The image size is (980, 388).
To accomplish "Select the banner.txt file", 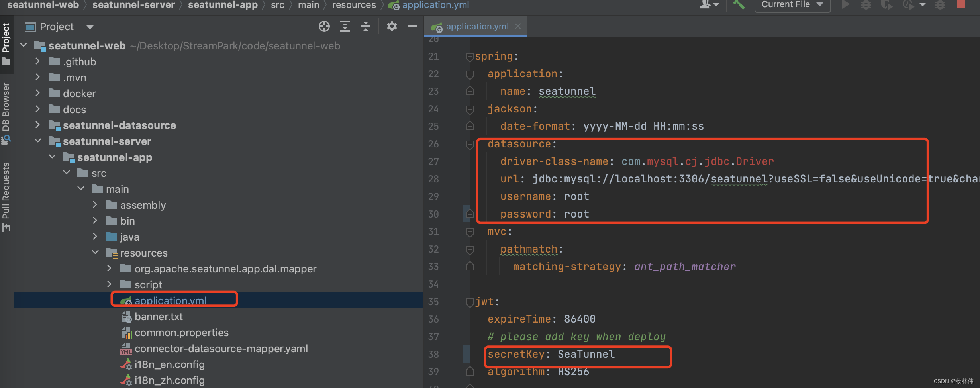I will 159,317.
